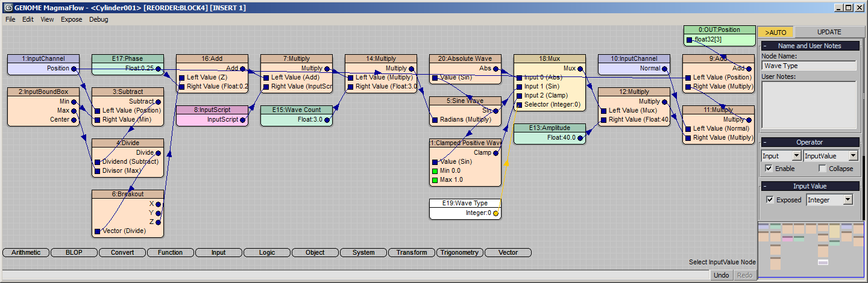Click the Radians (Multiply) input socket
The height and width of the screenshot is (283, 868).
pyautogui.click(x=435, y=120)
